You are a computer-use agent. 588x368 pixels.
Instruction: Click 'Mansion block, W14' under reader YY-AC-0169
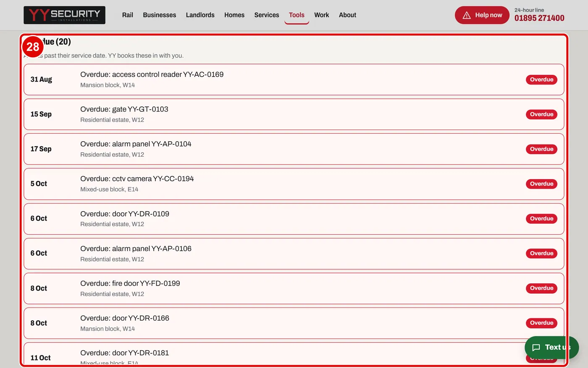pyautogui.click(x=108, y=85)
